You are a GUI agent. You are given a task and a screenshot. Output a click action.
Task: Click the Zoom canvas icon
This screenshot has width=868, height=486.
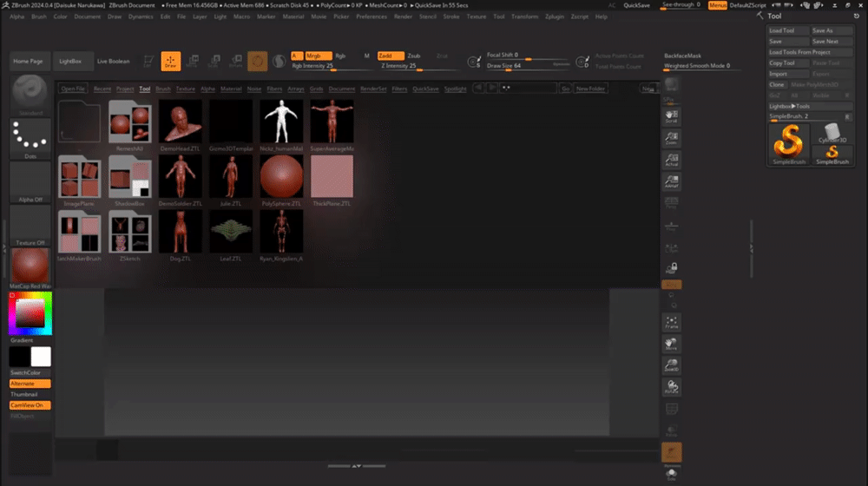click(671, 139)
